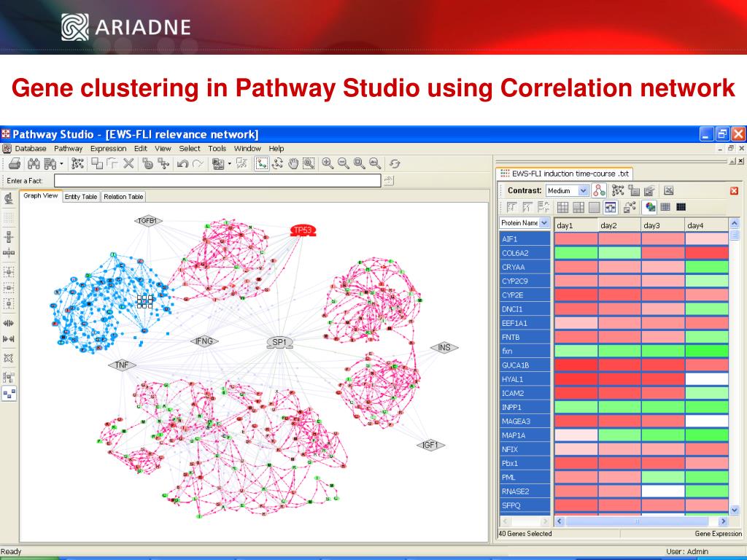Click the refresh icon in main toolbar
This screenshot has height=560, width=747.
pos(395,164)
